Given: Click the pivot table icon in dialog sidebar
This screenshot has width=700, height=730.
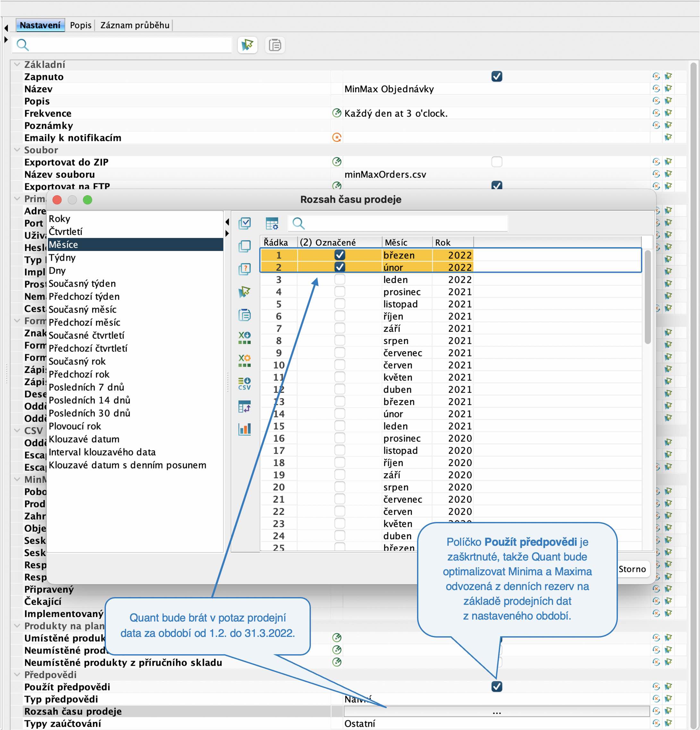Looking at the screenshot, I should tap(244, 406).
